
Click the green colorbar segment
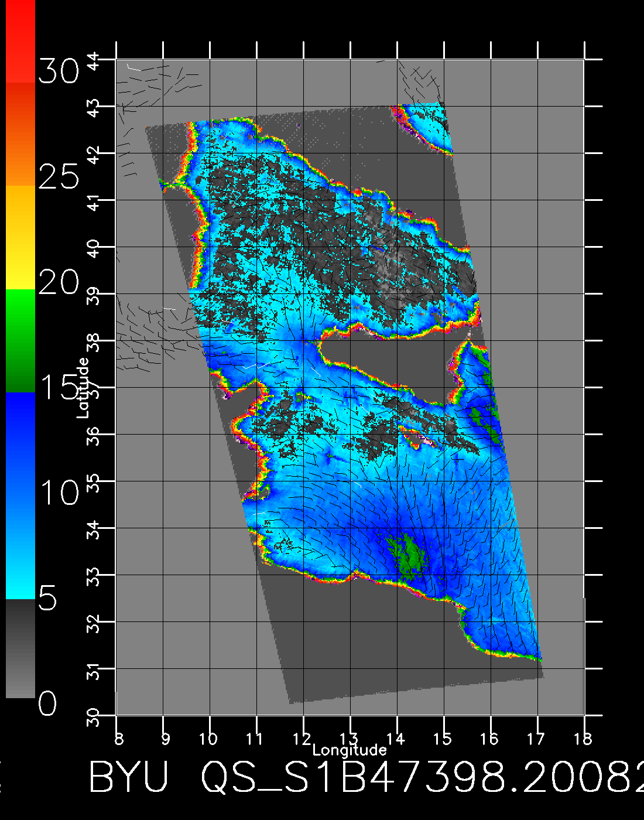coord(20,341)
